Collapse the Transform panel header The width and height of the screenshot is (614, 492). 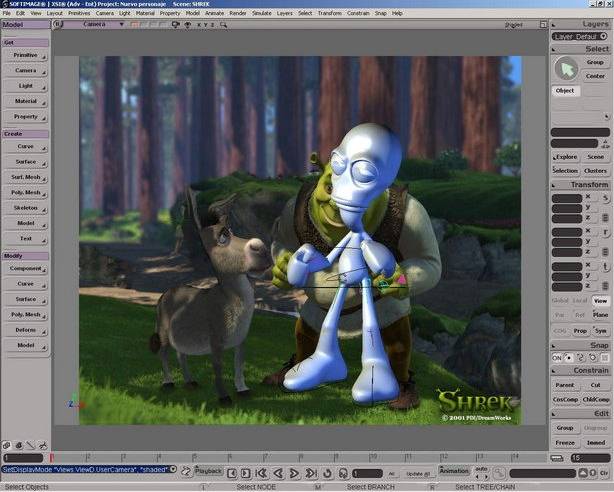pos(580,184)
